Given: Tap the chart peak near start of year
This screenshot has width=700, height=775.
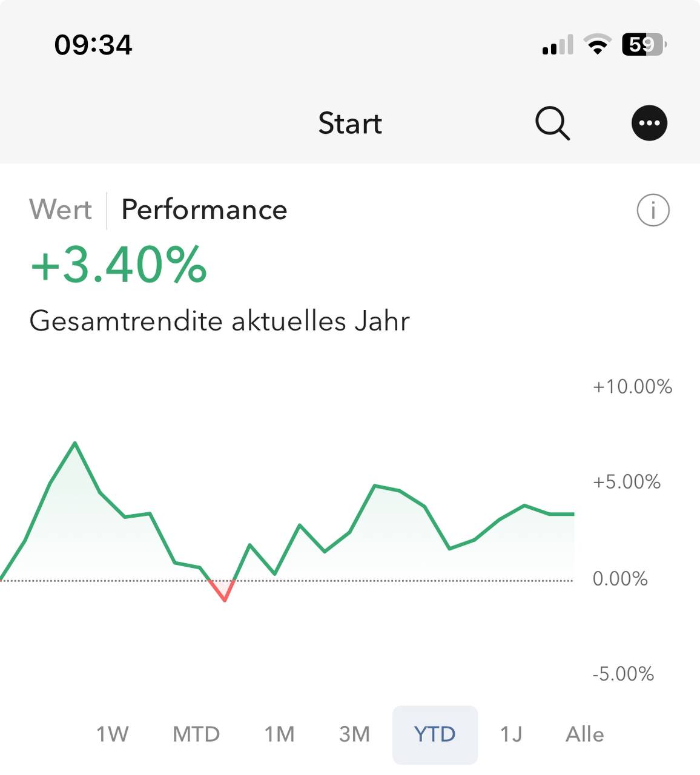Looking at the screenshot, I should click(x=75, y=444).
